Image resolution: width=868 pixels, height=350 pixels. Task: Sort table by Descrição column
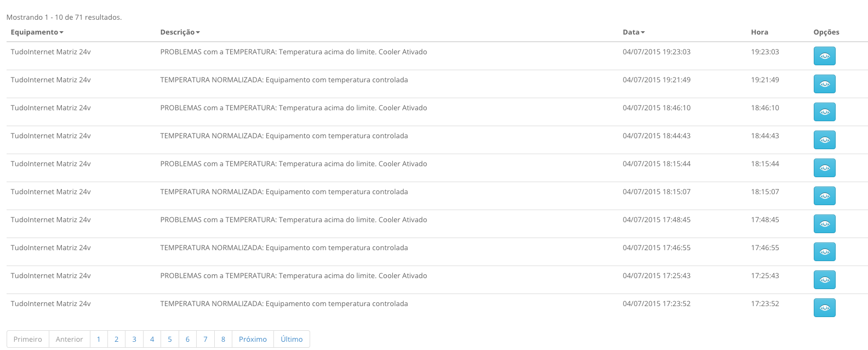point(180,32)
